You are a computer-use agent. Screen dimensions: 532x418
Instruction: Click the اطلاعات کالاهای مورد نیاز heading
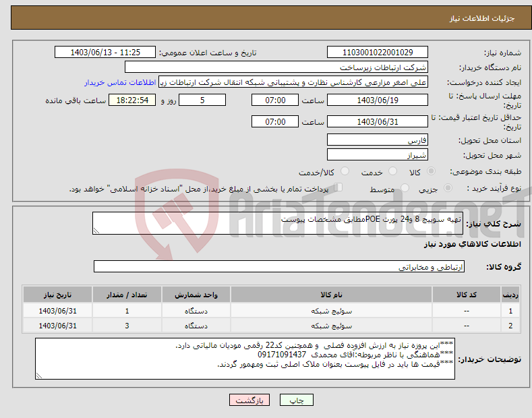click(472, 244)
